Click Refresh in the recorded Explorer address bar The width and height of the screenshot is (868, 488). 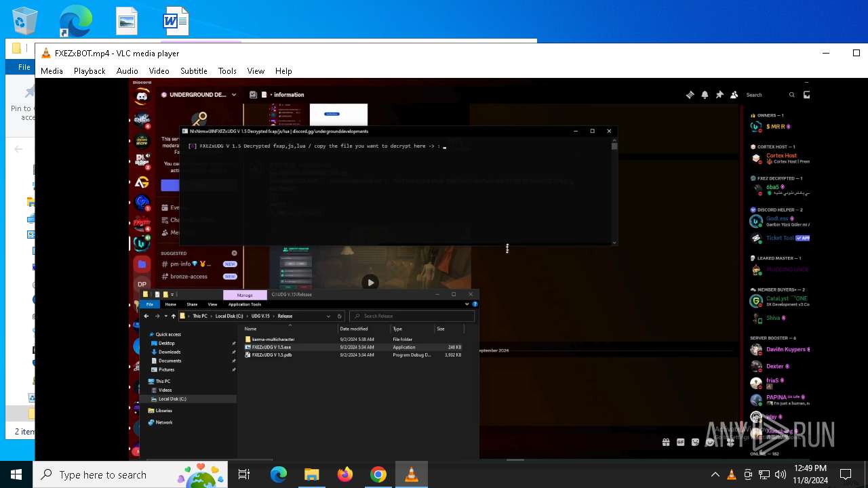click(339, 316)
